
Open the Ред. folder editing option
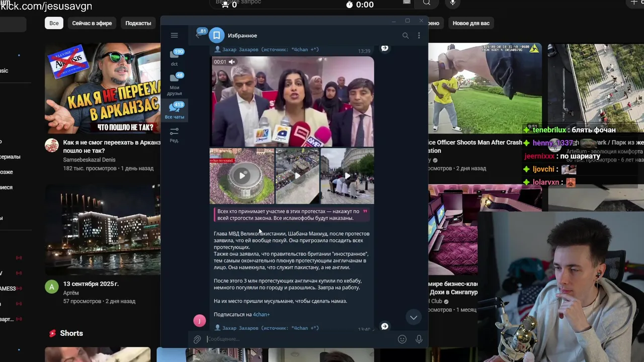[174, 134]
